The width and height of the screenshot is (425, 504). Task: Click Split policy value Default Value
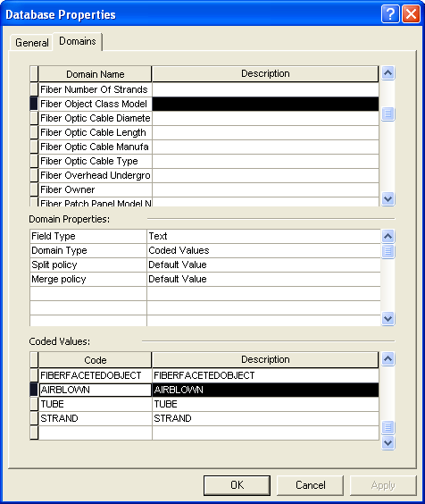tap(263, 265)
